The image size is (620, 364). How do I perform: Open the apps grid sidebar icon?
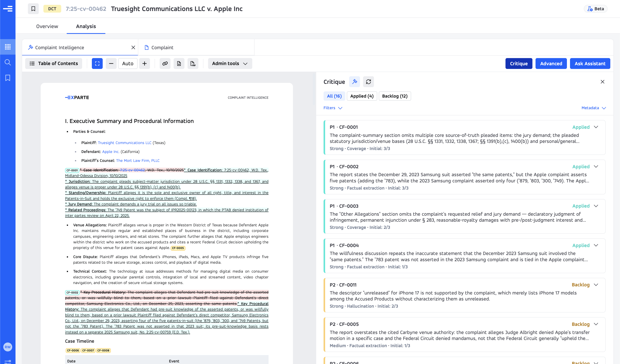(x=8, y=47)
